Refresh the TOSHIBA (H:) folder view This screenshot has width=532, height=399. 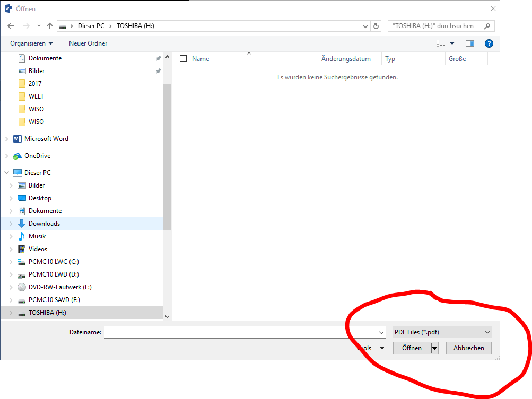pyautogui.click(x=376, y=26)
